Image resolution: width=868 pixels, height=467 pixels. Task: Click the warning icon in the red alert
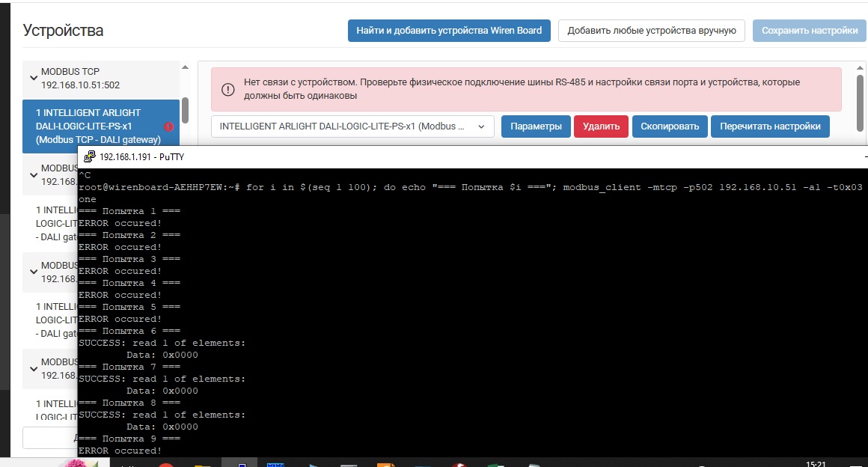[x=228, y=89]
